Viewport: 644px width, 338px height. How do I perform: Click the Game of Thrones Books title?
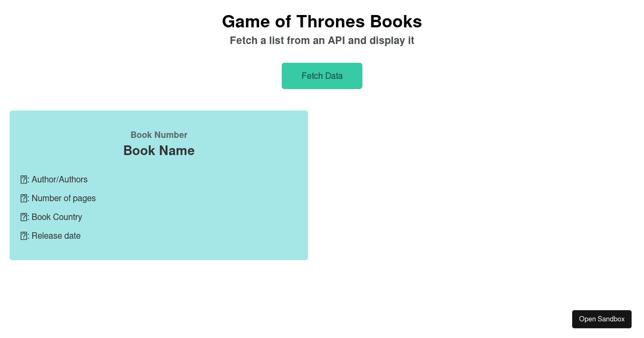(x=322, y=21)
